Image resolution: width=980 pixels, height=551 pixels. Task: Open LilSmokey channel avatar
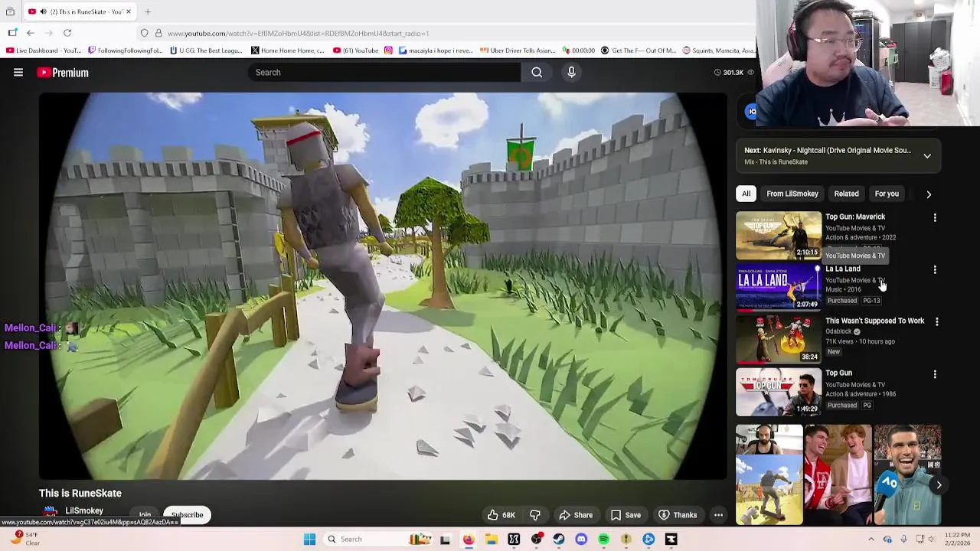(51, 511)
